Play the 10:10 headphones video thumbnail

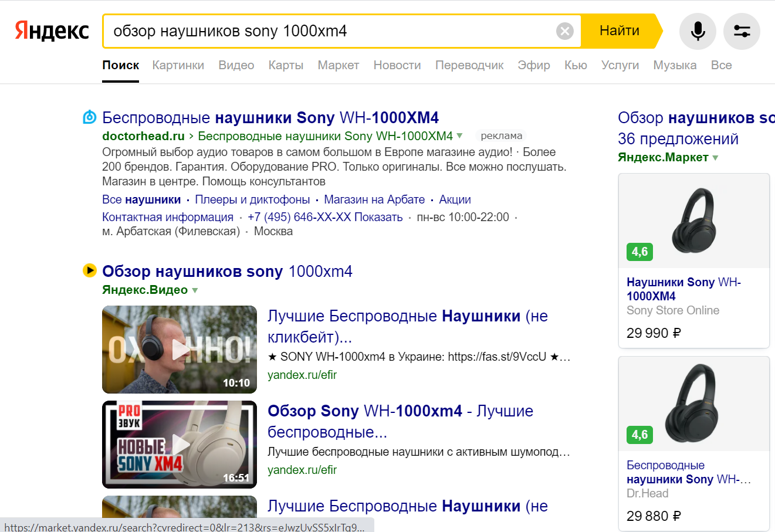coord(180,350)
